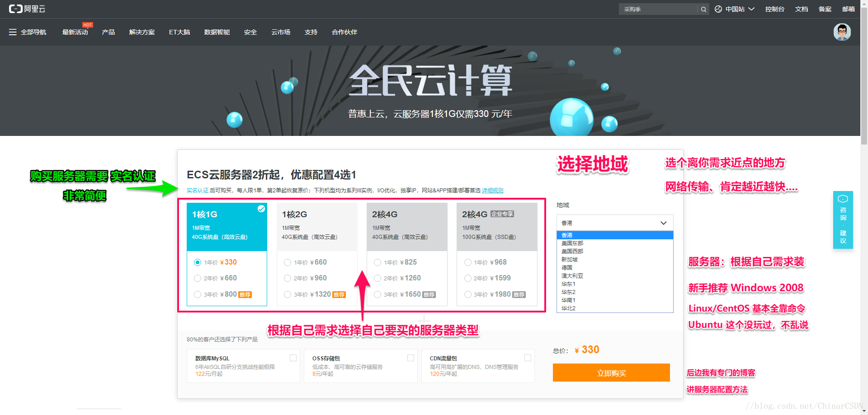Select the 1核1G server card header

tap(227, 227)
